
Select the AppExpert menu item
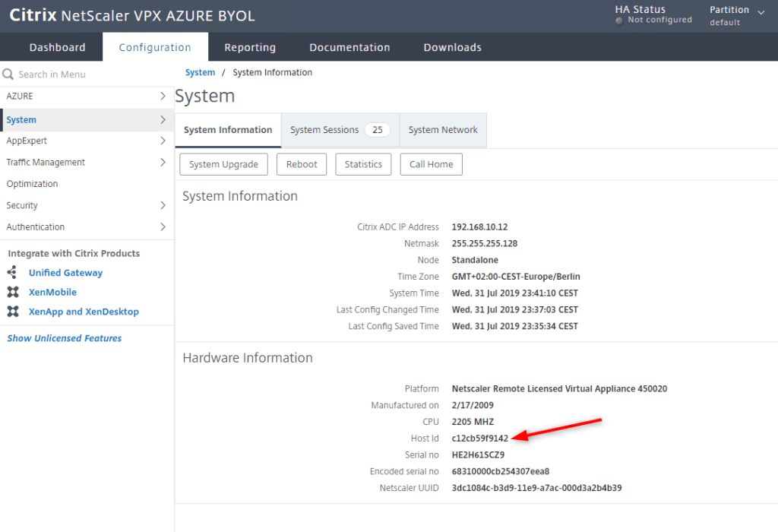point(87,141)
